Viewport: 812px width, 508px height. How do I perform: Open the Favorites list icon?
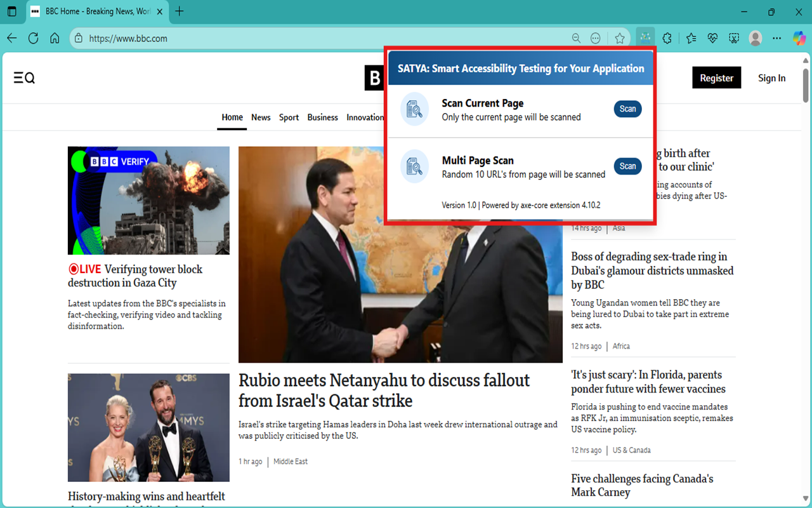click(691, 38)
